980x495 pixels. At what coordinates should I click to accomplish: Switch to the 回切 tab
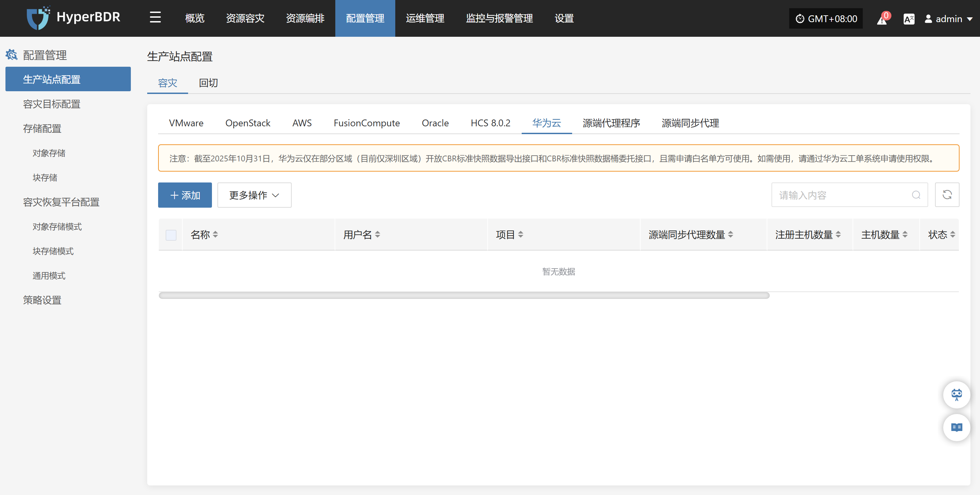pyautogui.click(x=208, y=83)
